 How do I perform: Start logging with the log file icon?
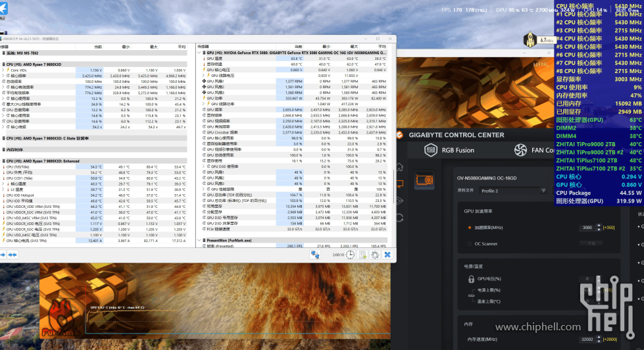362,255
